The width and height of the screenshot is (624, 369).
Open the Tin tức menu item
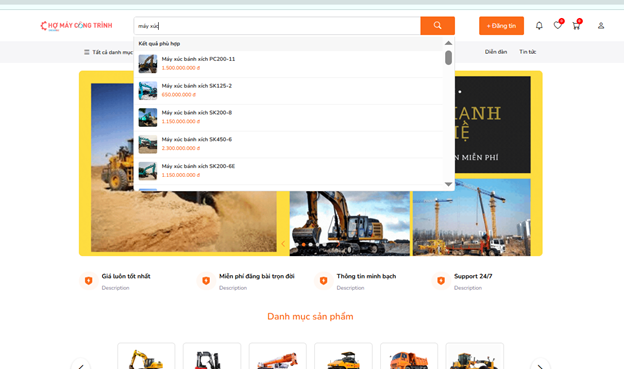528,52
